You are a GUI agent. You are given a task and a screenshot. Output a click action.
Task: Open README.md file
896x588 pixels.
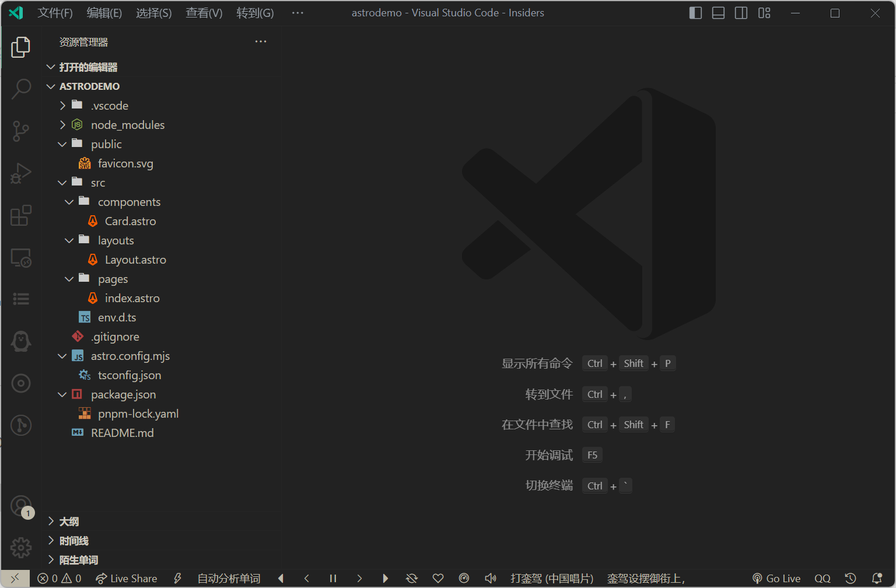click(162, 433)
